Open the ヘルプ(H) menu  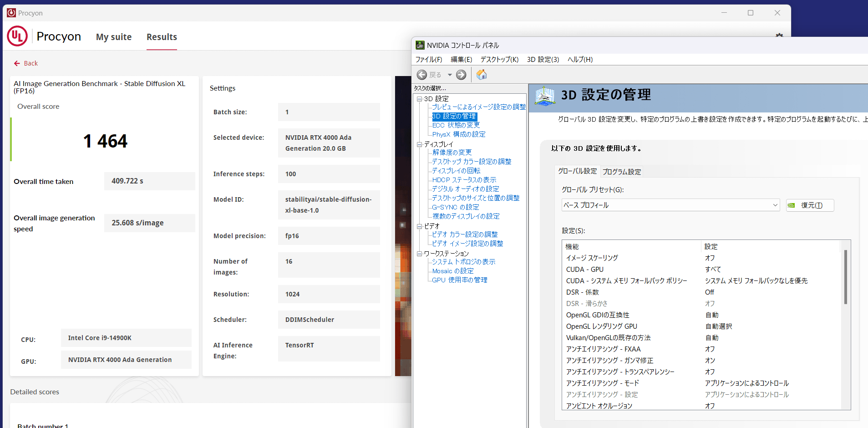pyautogui.click(x=580, y=60)
